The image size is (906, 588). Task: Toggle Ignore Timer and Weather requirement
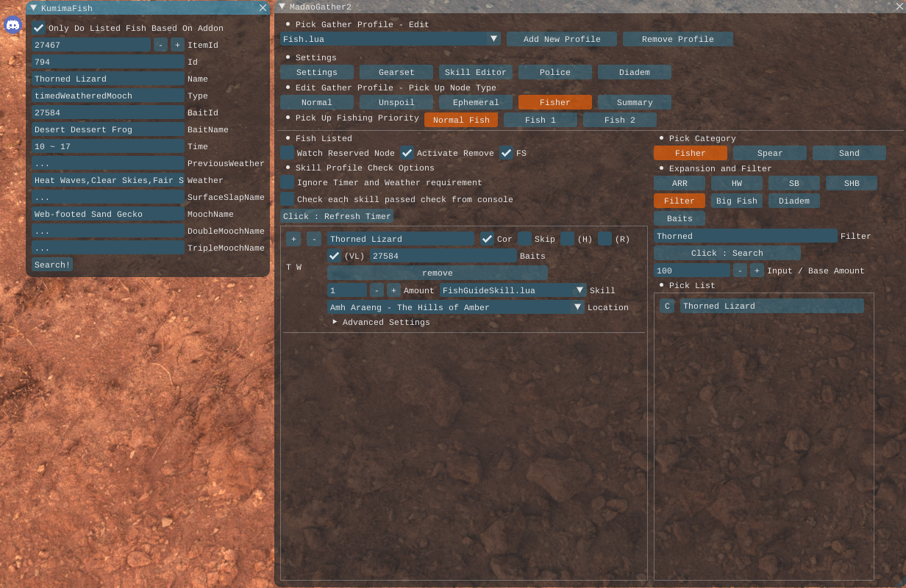coord(288,182)
